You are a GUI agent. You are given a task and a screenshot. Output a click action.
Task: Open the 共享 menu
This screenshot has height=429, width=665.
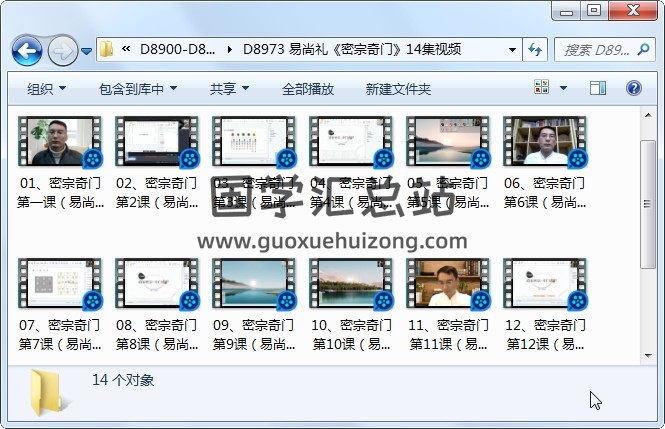pyautogui.click(x=229, y=89)
